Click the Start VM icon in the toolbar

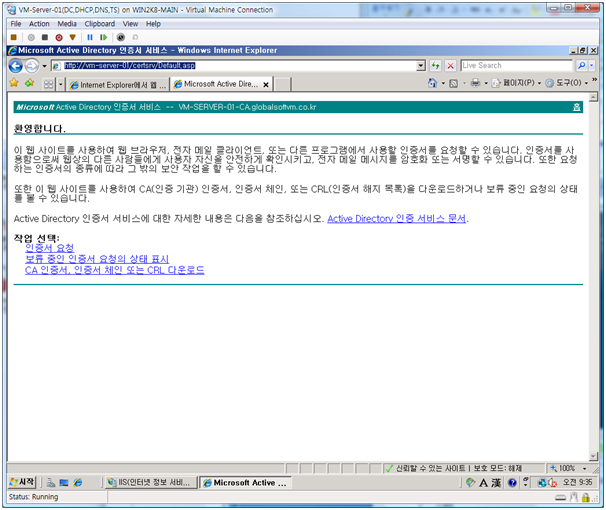tap(31, 37)
